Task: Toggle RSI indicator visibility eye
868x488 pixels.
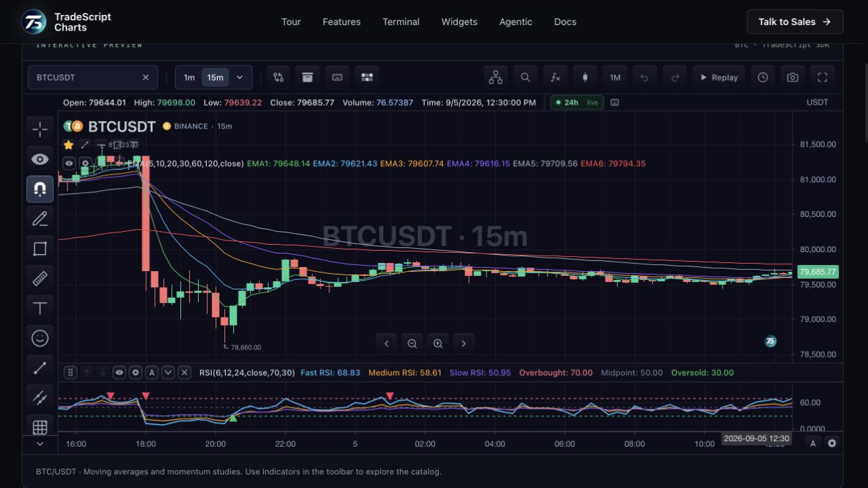Action: (119, 372)
